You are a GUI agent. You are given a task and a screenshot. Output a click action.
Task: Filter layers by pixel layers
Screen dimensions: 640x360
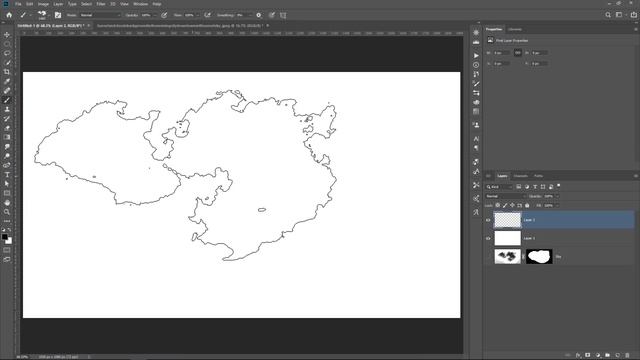(519, 187)
